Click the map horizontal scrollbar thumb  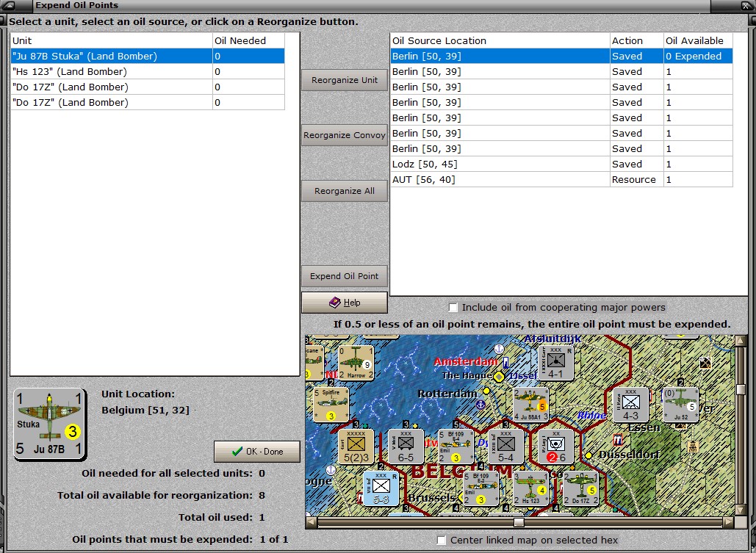click(519, 522)
